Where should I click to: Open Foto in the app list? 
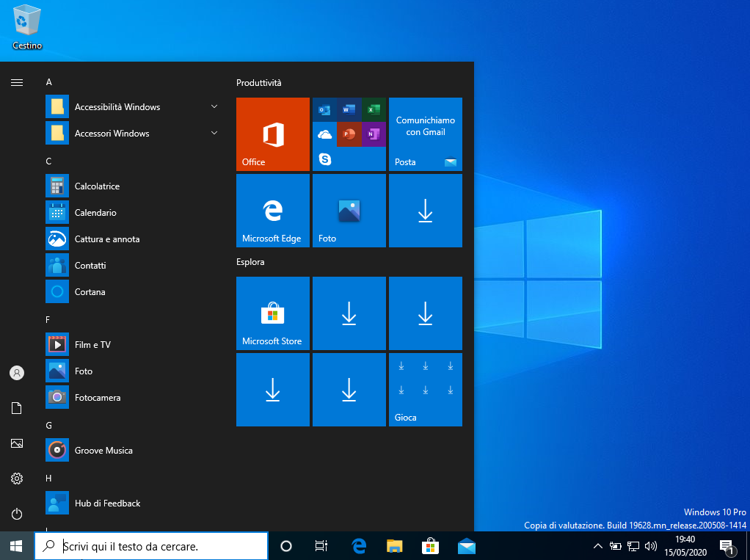[133, 371]
